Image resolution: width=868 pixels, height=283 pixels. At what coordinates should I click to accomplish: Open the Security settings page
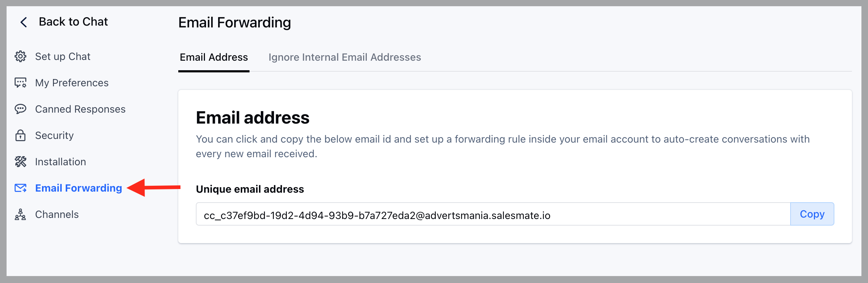[54, 135]
